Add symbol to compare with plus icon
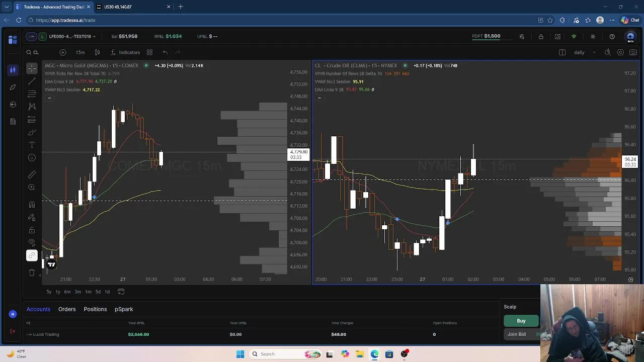644x362 pixels. click(x=62, y=52)
